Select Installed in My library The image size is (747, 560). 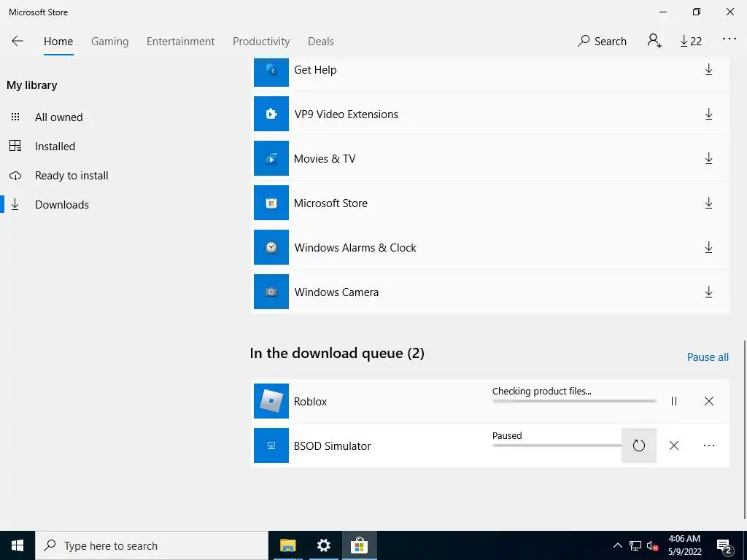55,146
